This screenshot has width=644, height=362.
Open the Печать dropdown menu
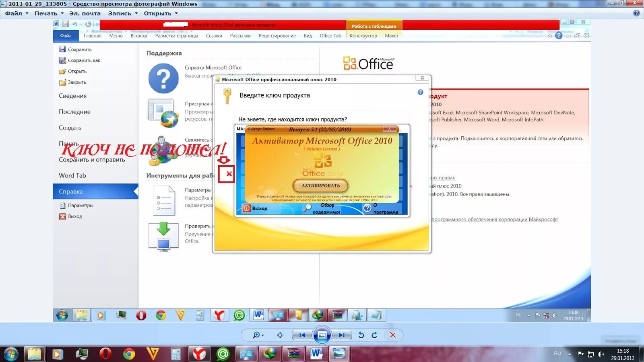49,13
